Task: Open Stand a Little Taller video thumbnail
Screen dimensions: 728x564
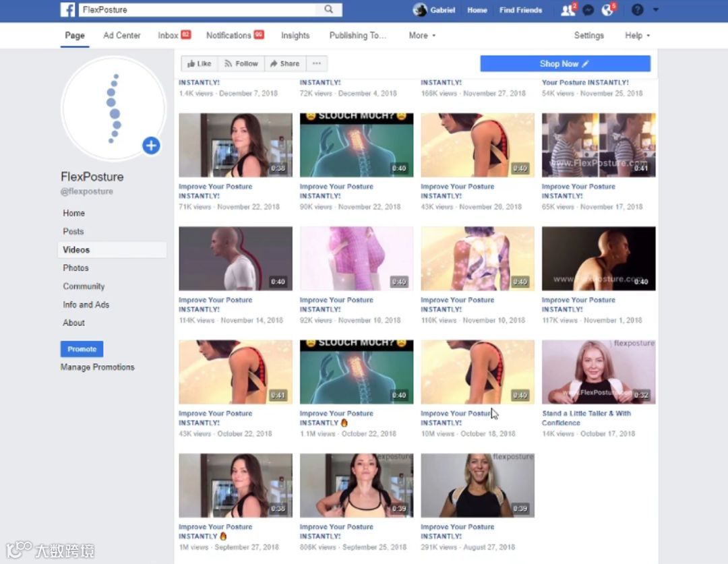Action: click(x=599, y=372)
